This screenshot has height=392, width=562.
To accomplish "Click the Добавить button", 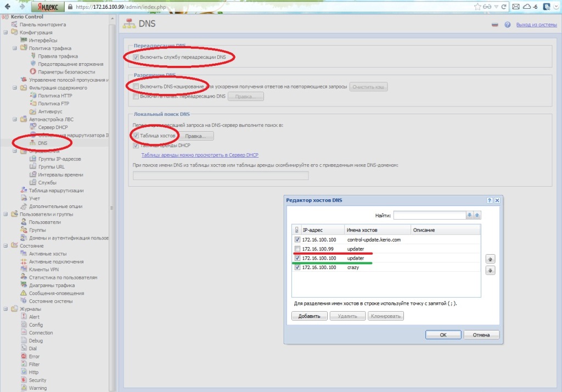I will (x=309, y=316).
